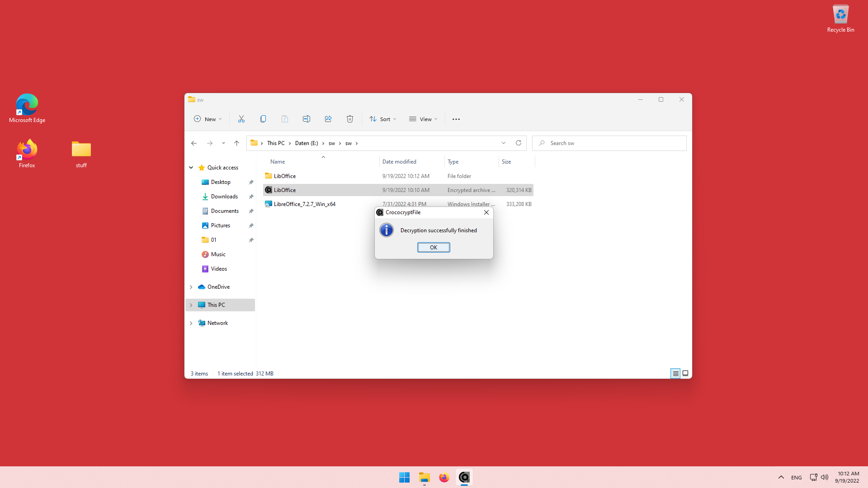Click This PC in the address bar
868x488 pixels.
pos(276,143)
